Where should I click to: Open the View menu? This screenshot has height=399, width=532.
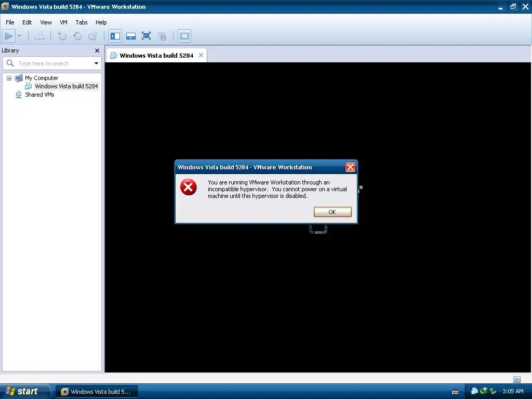coord(46,22)
